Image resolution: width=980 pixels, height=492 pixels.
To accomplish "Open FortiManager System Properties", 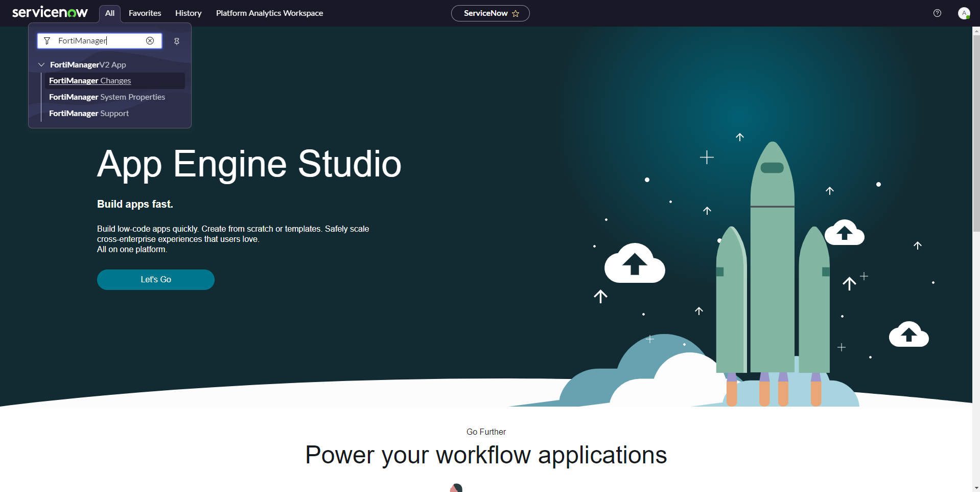I will click(107, 97).
